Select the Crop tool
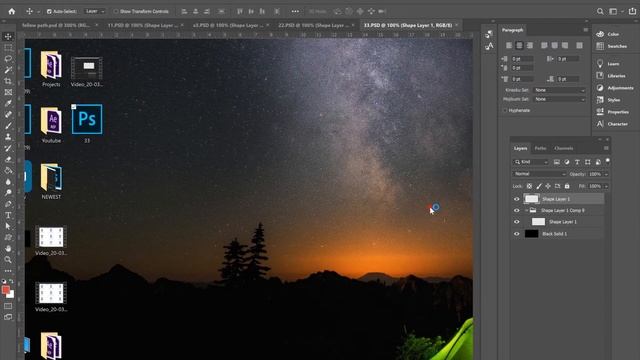The image size is (640, 360). tap(8, 81)
